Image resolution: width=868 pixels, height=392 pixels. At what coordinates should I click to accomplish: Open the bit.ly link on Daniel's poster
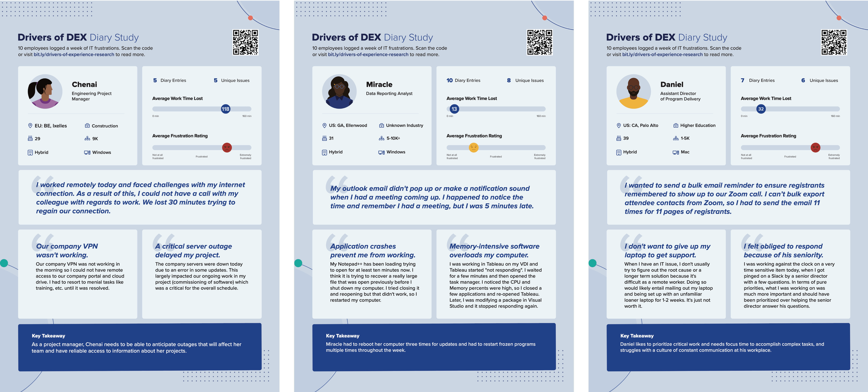(662, 54)
